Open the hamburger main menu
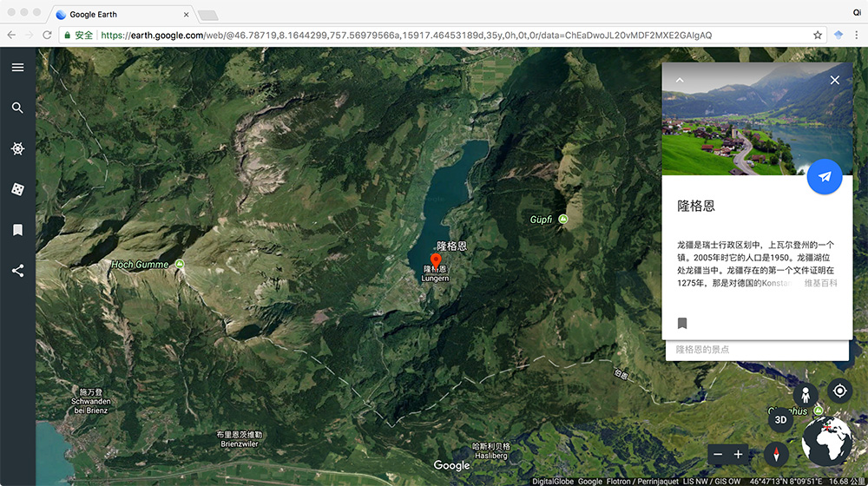 pyautogui.click(x=17, y=68)
